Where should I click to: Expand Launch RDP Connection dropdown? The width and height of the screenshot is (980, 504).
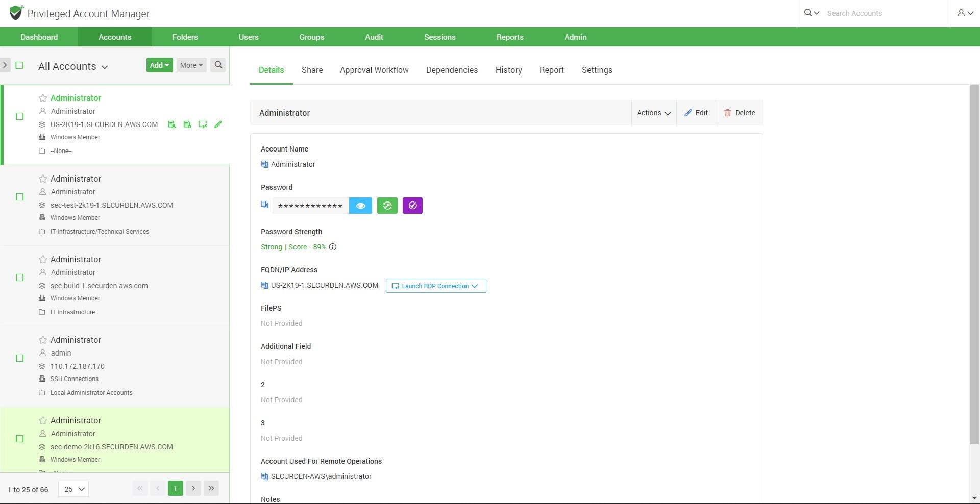click(436, 286)
